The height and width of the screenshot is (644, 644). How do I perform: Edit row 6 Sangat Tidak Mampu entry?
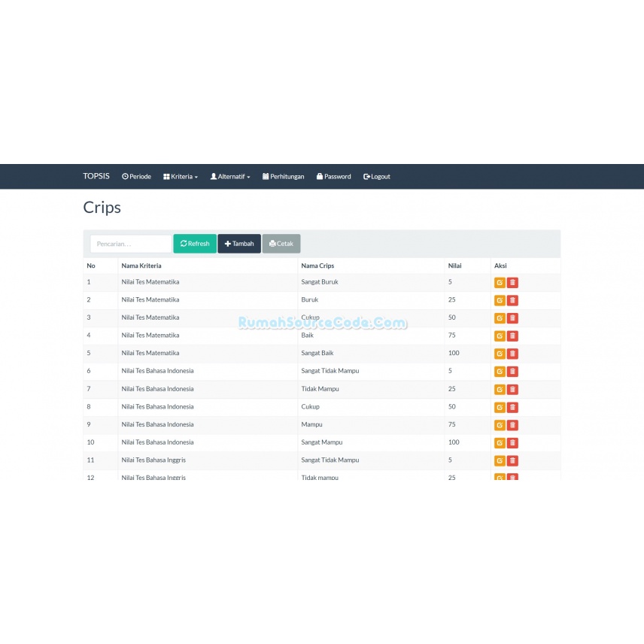(x=500, y=372)
